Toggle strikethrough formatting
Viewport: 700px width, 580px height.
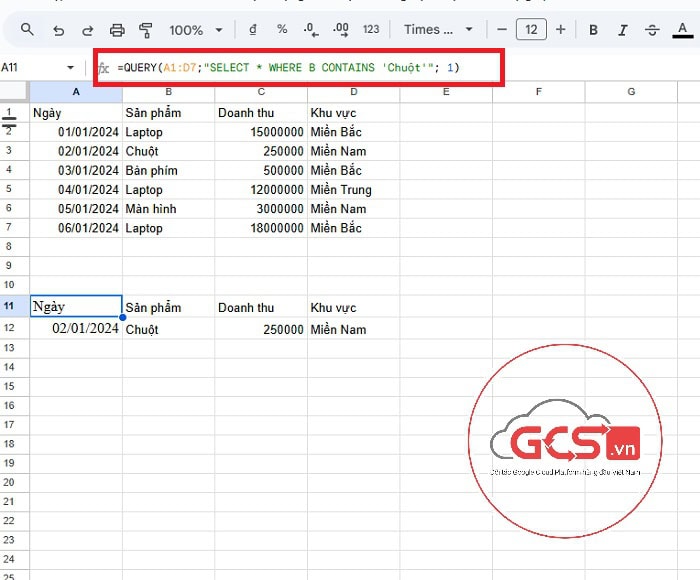[652, 30]
